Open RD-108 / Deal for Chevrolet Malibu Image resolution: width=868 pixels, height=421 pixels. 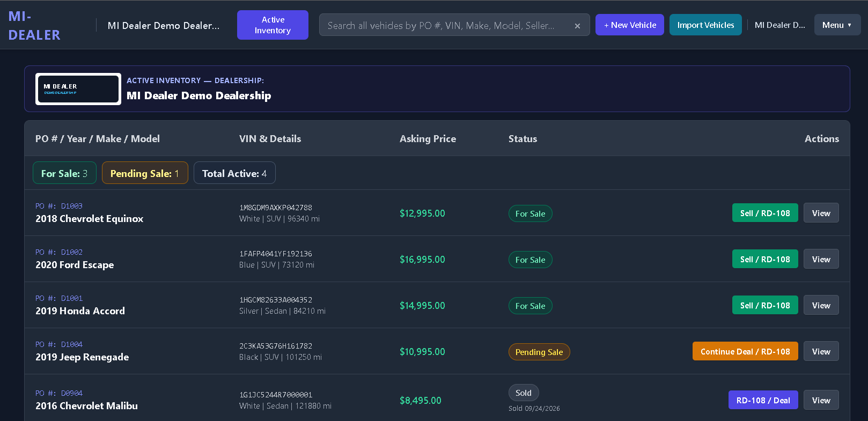click(x=763, y=400)
